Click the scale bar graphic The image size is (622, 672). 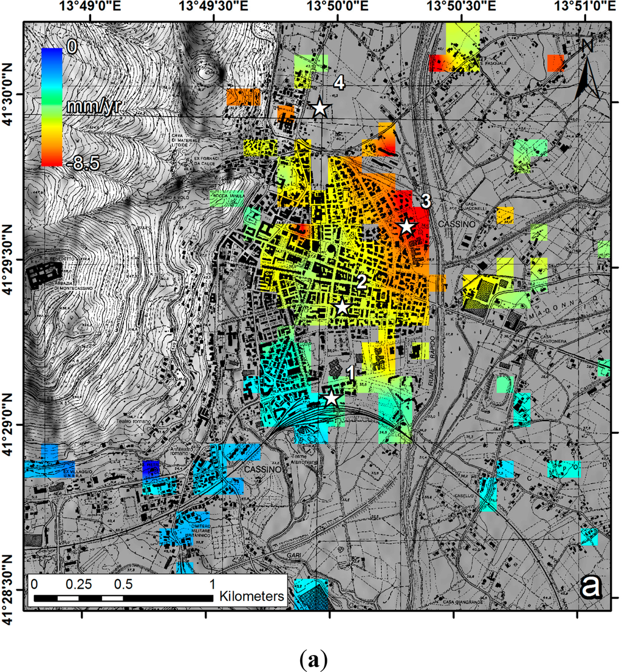coord(123,598)
